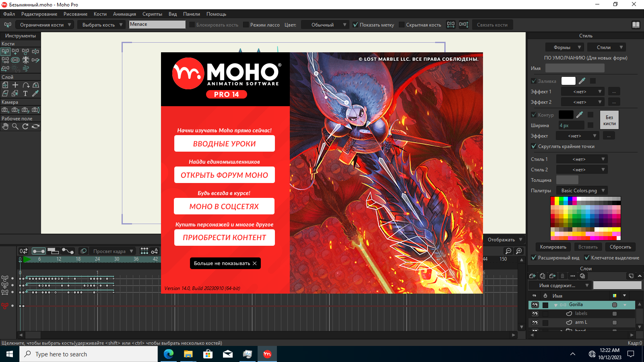Viewport: 644px width, 362px height.
Task: Select the Text (T) layer tool
Action: tap(25, 93)
